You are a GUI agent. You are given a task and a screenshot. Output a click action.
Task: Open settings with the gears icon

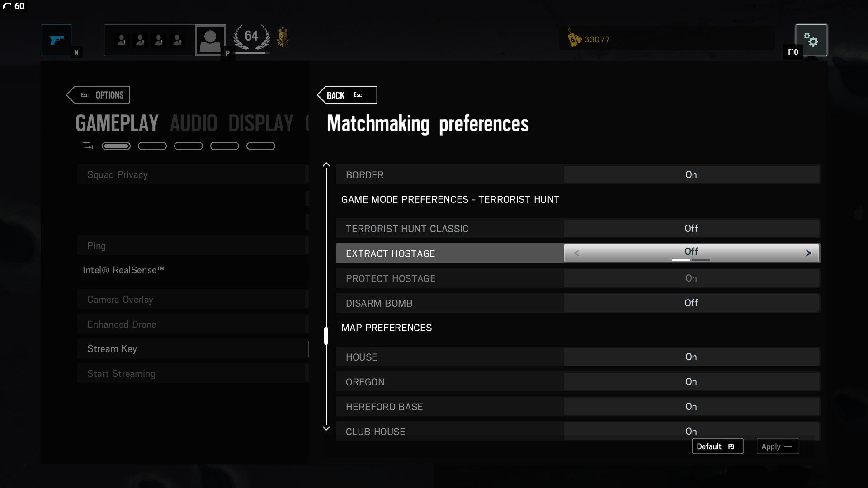(811, 40)
